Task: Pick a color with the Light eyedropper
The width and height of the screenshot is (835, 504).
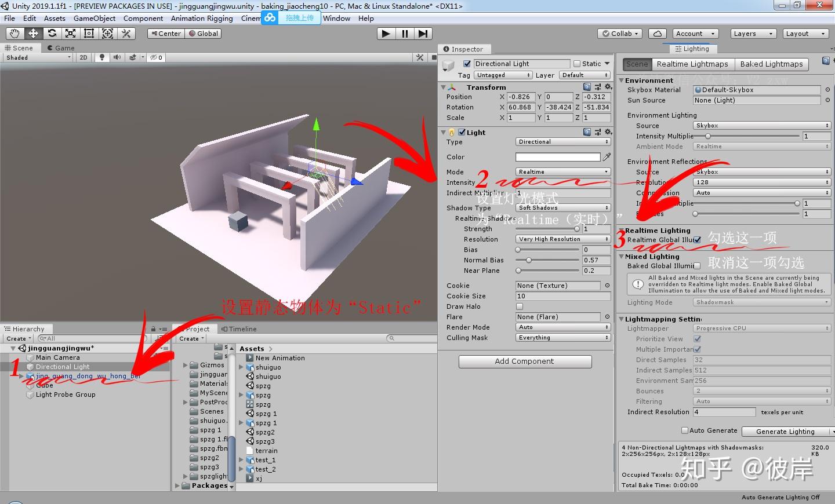Action: pyautogui.click(x=607, y=157)
